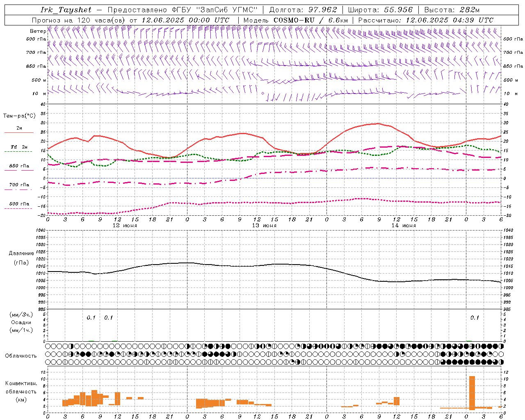This screenshot has width=525, height=420.
Task: Click the Широта: 55.956 value
Action: click(380, 10)
